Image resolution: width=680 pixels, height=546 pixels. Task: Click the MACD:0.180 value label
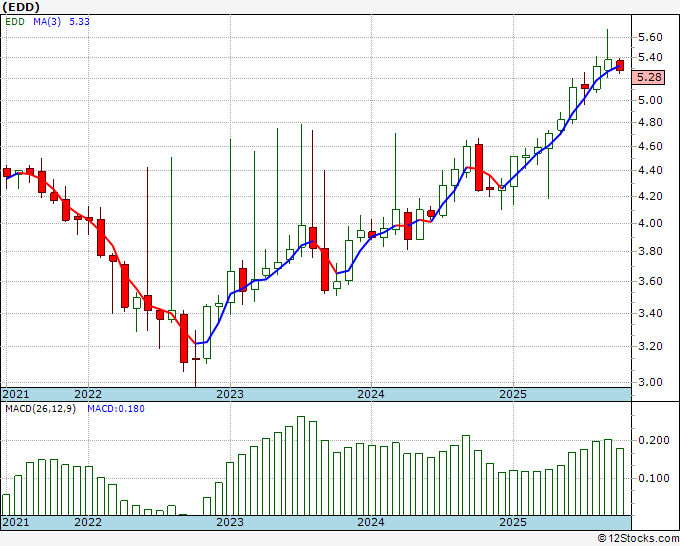(114, 408)
